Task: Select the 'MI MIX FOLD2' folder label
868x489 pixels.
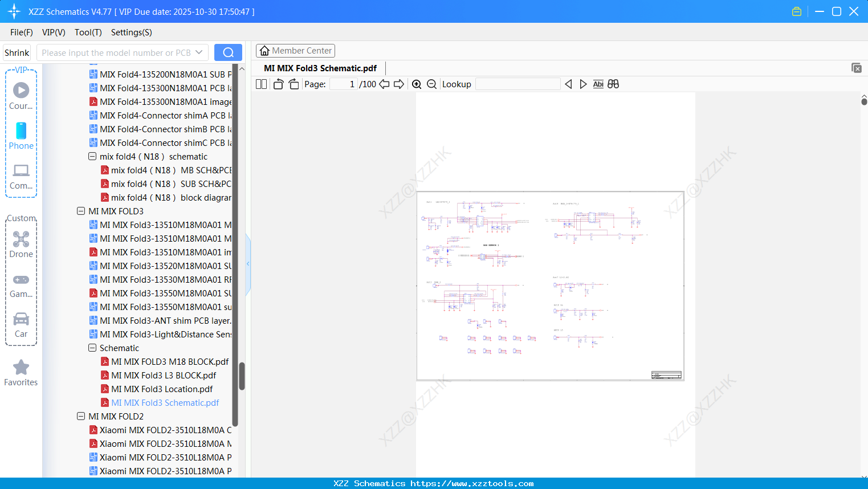Action: click(x=116, y=416)
